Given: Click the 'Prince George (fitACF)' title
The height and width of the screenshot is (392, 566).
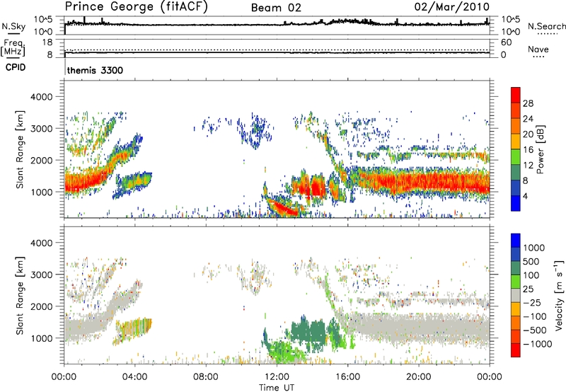Looking at the screenshot, I should [x=136, y=7].
